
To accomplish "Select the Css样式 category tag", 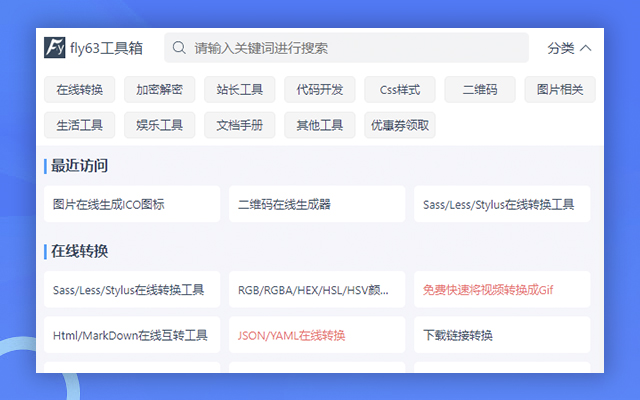I will (400, 89).
